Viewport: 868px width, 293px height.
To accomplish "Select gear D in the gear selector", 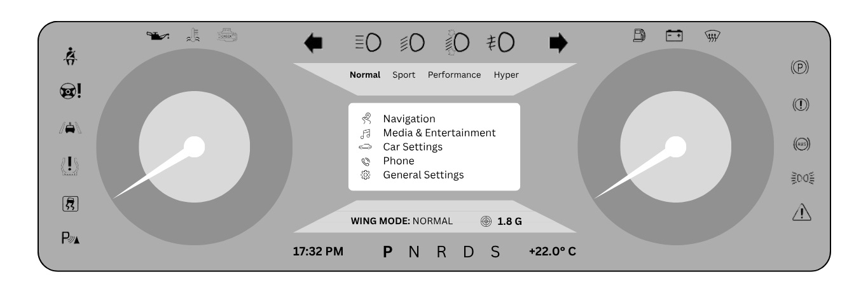I will pyautogui.click(x=469, y=252).
